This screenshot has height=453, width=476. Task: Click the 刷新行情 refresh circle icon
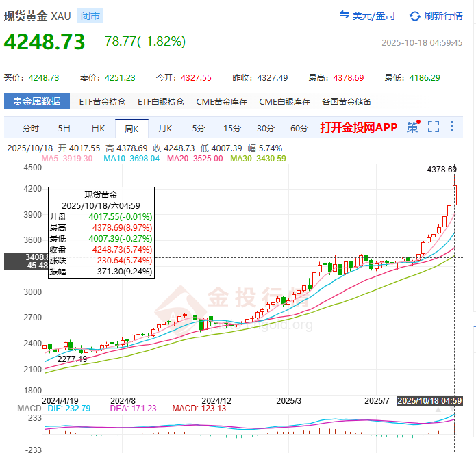click(x=414, y=16)
